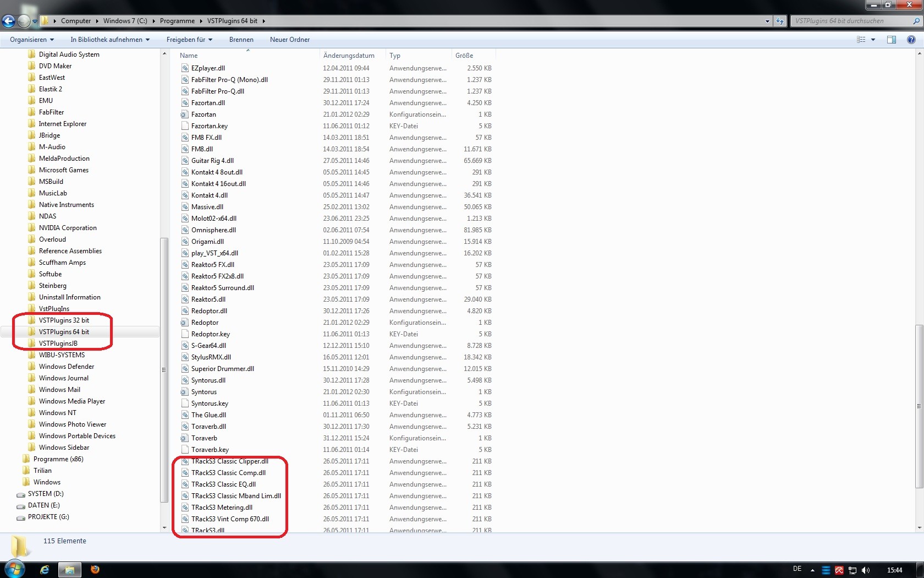This screenshot has height=578, width=924.
Task: Select the VSTPlugins 32 bit folder icon
Action: click(x=32, y=320)
